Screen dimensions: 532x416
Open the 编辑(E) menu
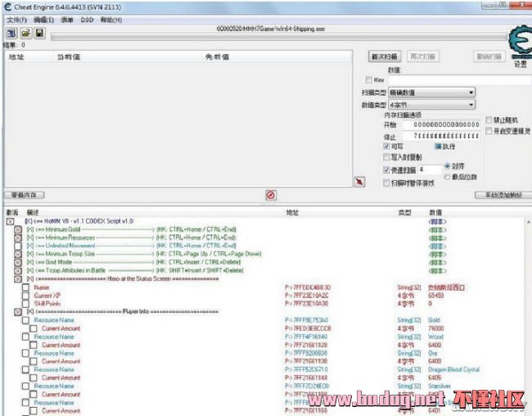[43, 20]
